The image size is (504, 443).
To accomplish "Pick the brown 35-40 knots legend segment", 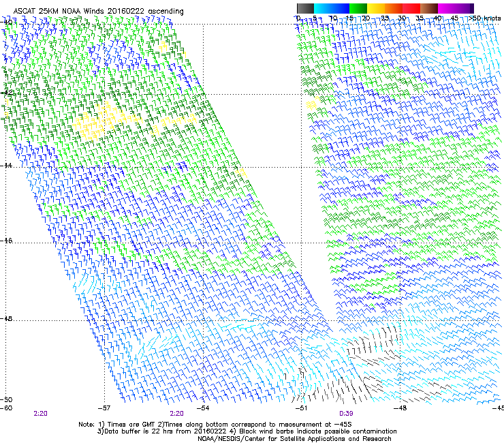I will tap(429, 8).
